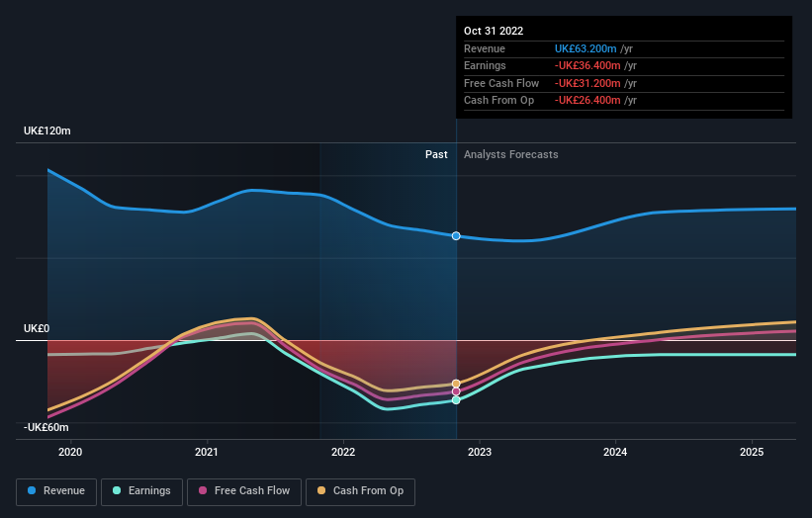This screenshot has width=812, height=518.
Task: Click the 2023 x-axis label
Action: click(x=480, y=452)
